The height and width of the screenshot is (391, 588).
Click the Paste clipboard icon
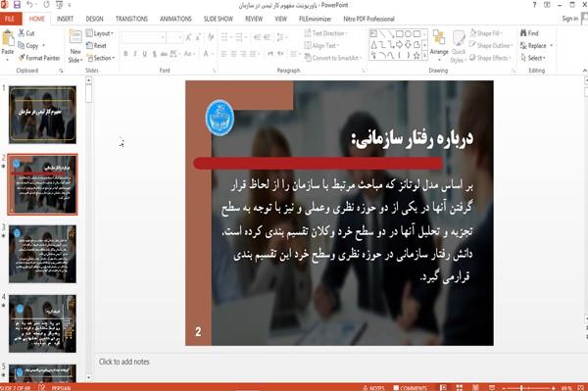(8, 38)
